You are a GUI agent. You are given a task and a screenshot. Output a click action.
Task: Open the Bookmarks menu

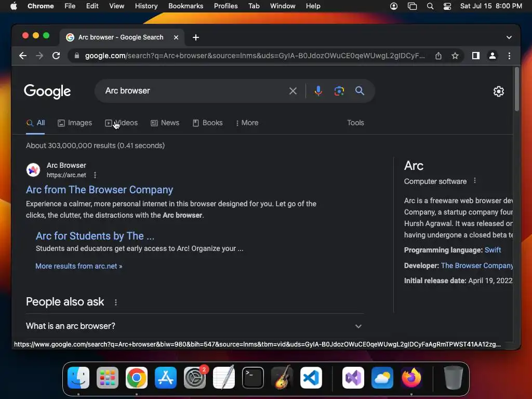[185, 6]
